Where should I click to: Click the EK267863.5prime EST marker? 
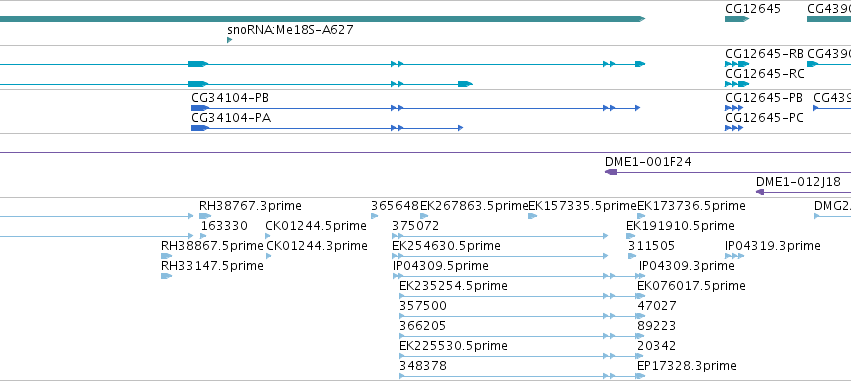(x=424, y=216)
